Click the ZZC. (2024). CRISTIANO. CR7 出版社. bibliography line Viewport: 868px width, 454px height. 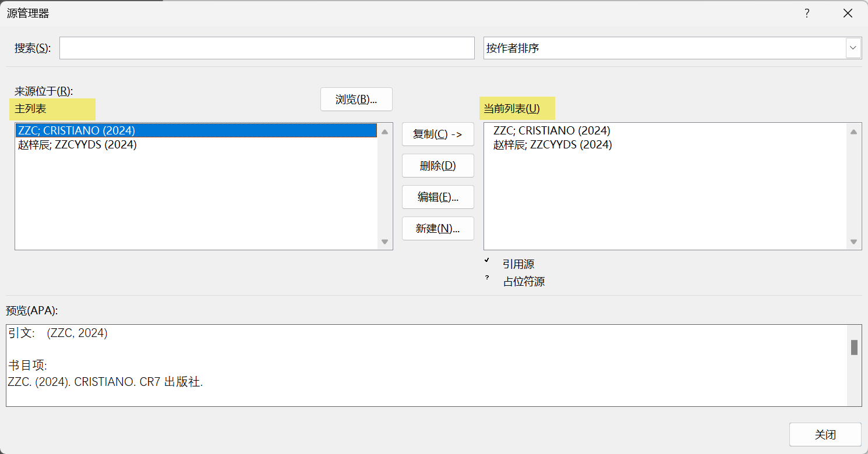105,382
